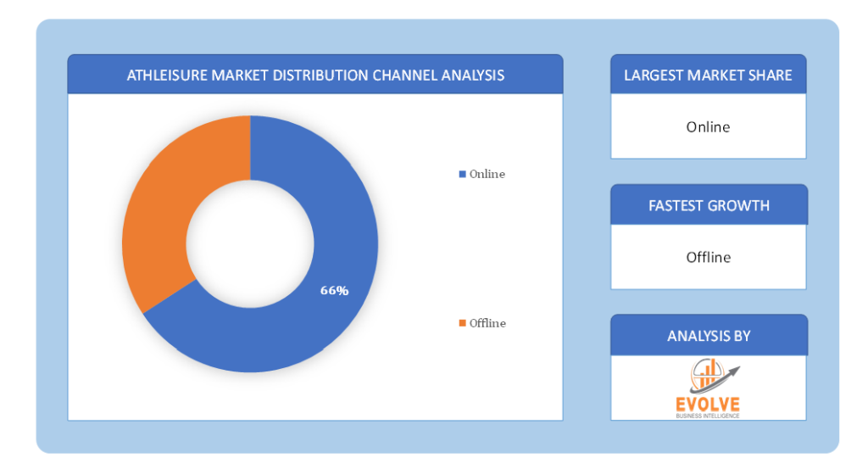868x469 pixels.
Task: Select the "Online" legend label
Action: (x=487, y=174)
